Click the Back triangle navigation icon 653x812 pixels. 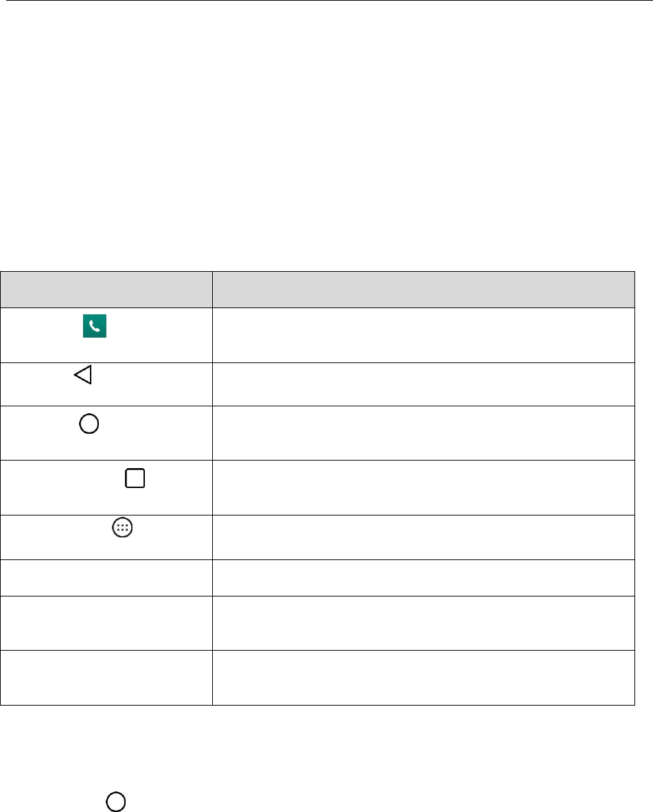click(x=84, y=374)
